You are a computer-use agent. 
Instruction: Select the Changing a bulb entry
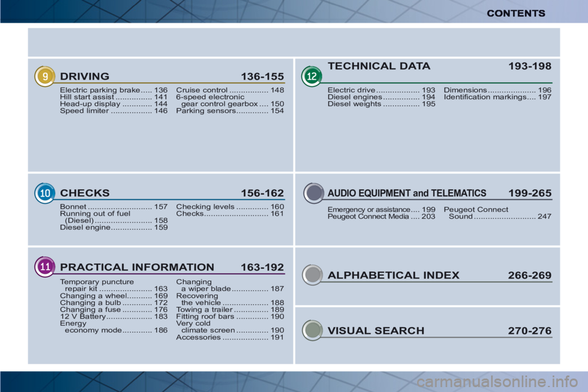point(114,303)
